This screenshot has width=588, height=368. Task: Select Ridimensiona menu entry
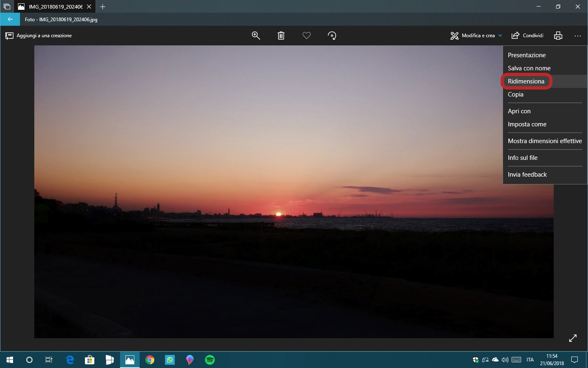545,81
